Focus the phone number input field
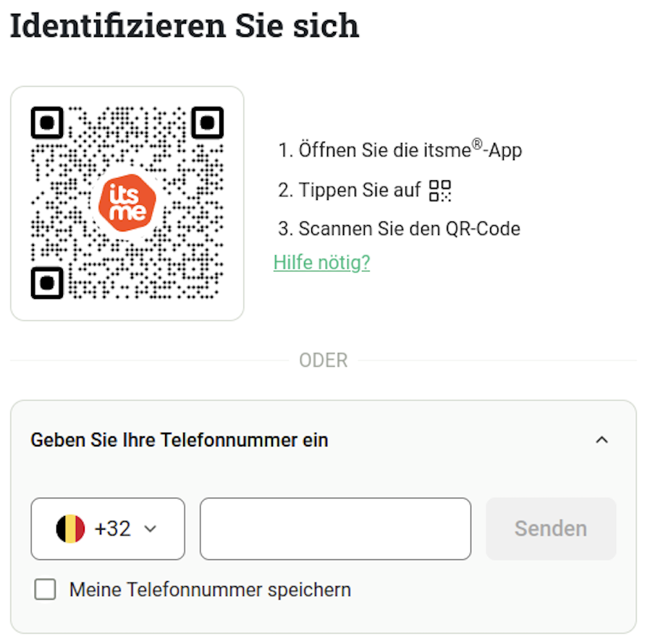 coord(335,529)
